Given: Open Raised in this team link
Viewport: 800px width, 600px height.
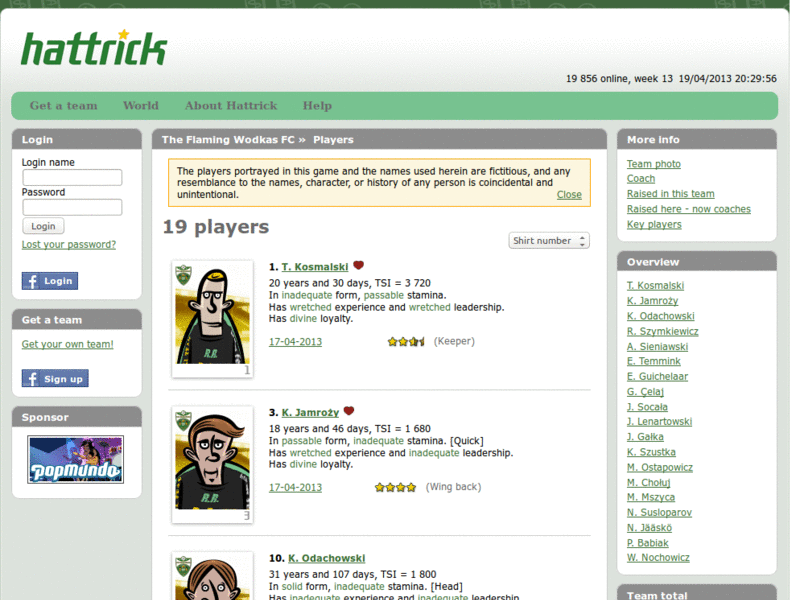Looking at the screenshot, I should (x=670, y=194).
